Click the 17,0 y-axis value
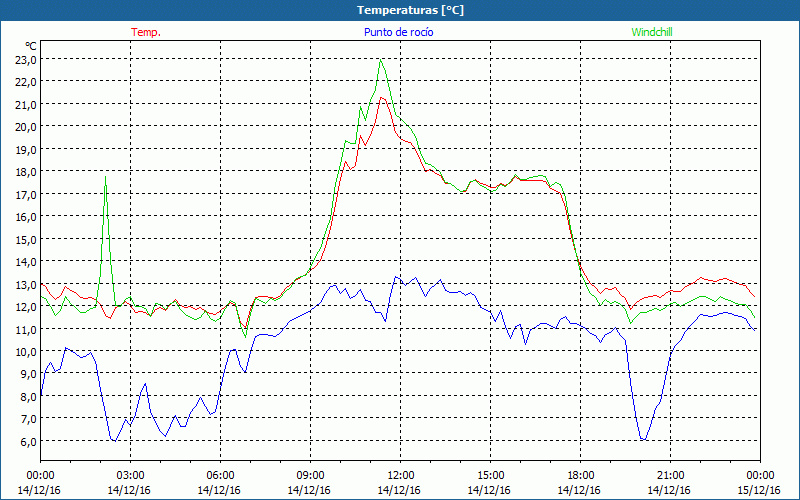 (x=26, y=194)
